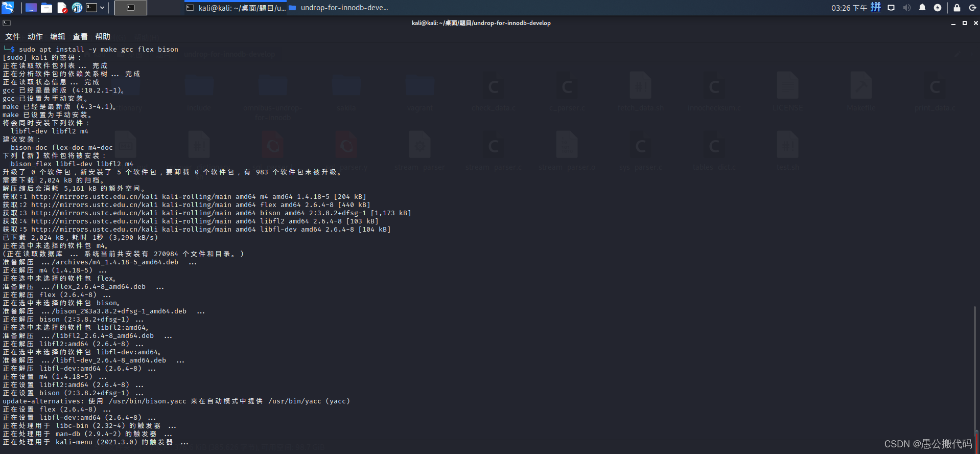This screenshot has height=454, width=980.
Task: Click the volume speaker tray icon
Action: 907,8
